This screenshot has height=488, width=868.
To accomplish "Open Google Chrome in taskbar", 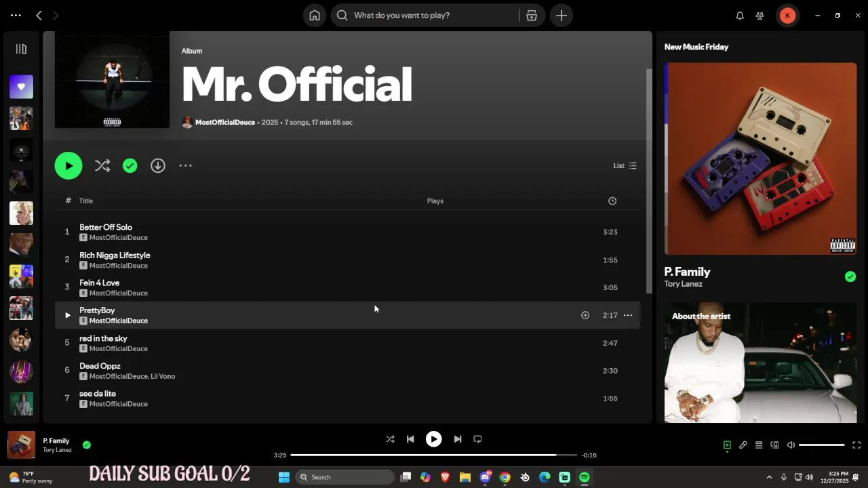I will pyautogui.click(x=505, y=477).
